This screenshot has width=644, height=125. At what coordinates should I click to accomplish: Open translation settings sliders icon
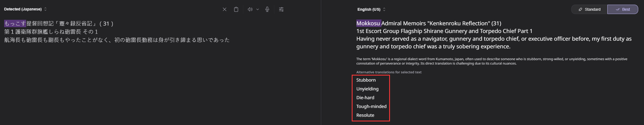tap(281, 9)
